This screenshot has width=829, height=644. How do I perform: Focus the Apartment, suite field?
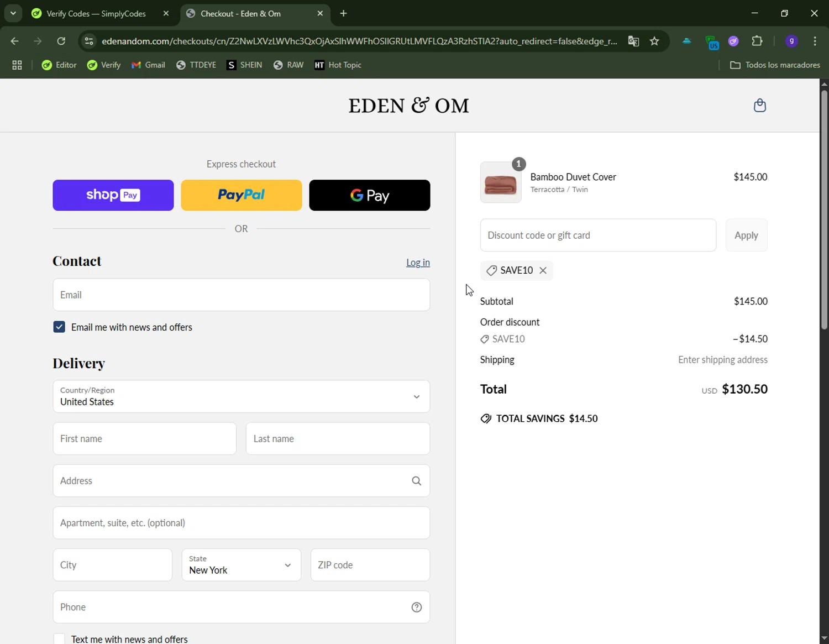(x=242, y=523)
